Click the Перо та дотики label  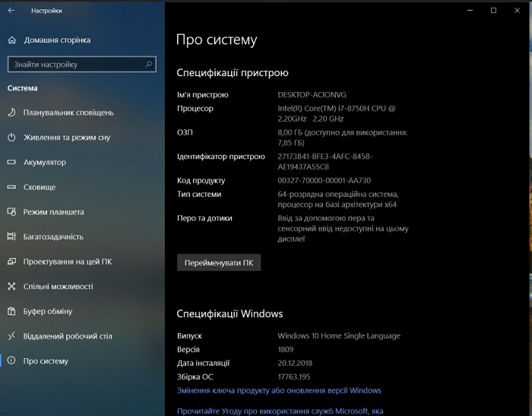pyautogui.click(x=204, y=218)
